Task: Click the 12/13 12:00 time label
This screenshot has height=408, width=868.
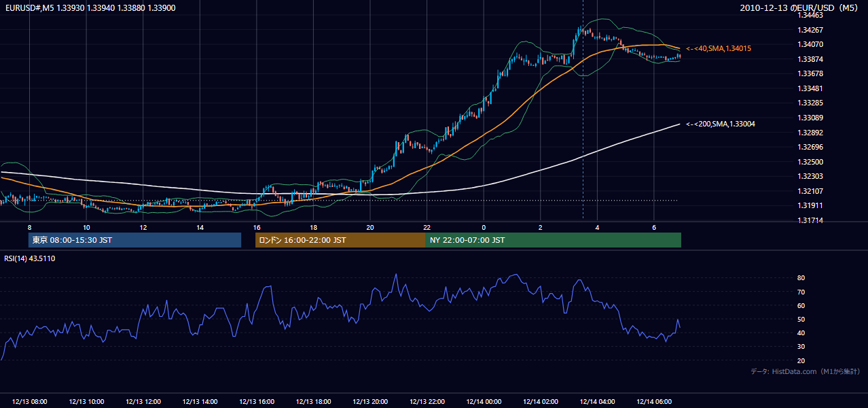Action: coord(143,402)
